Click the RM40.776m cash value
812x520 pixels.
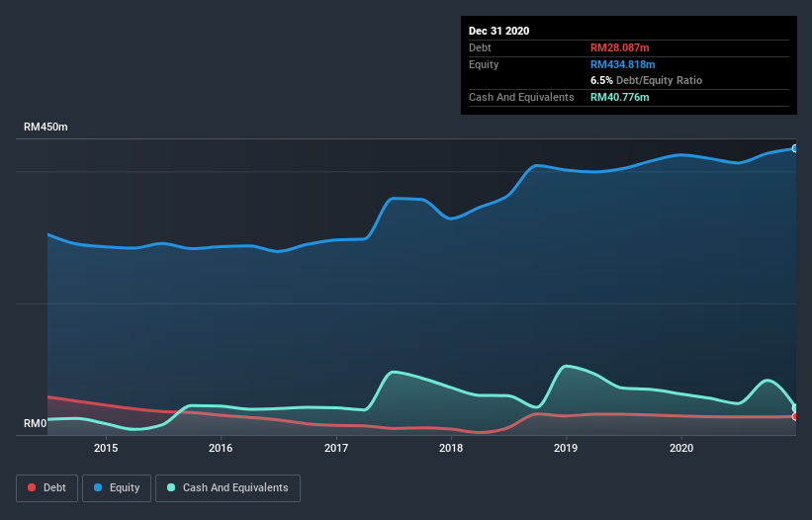click(619, 97)
